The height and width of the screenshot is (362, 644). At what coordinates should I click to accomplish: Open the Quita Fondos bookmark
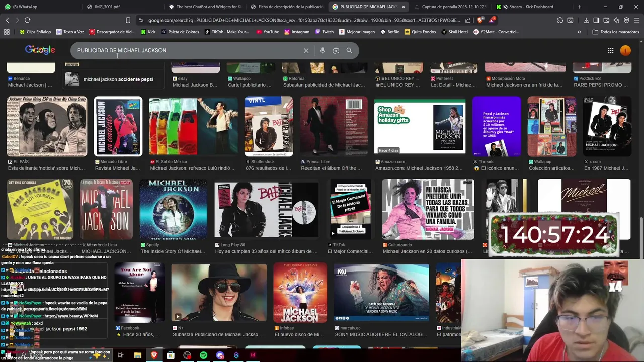pyautogui.click(x=420, y=32)
